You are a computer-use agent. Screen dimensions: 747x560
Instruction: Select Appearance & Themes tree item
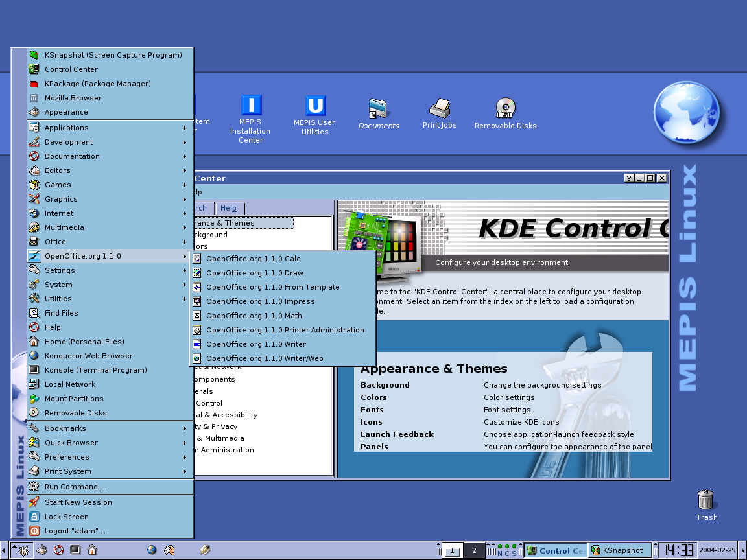coord(243,223)
